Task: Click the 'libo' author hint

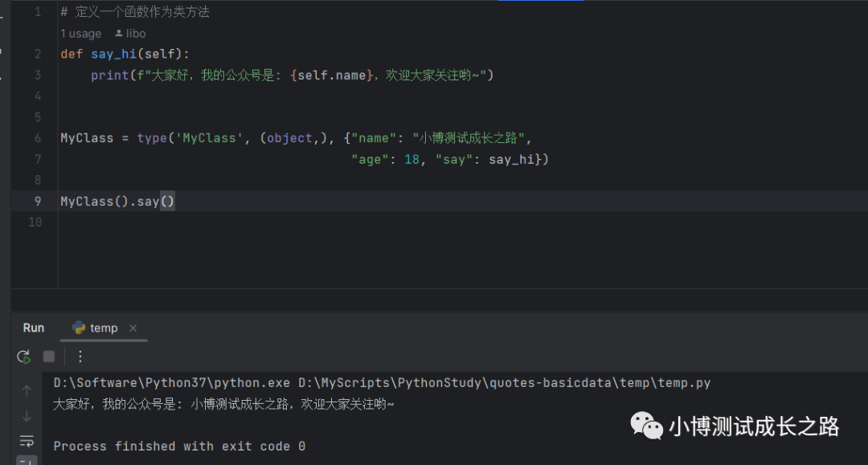Action: pyautogui.click(x=136, y=34)
